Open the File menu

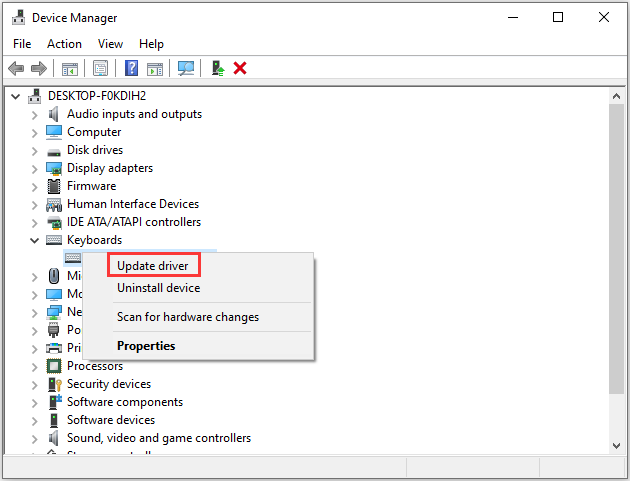pos(22,44)
